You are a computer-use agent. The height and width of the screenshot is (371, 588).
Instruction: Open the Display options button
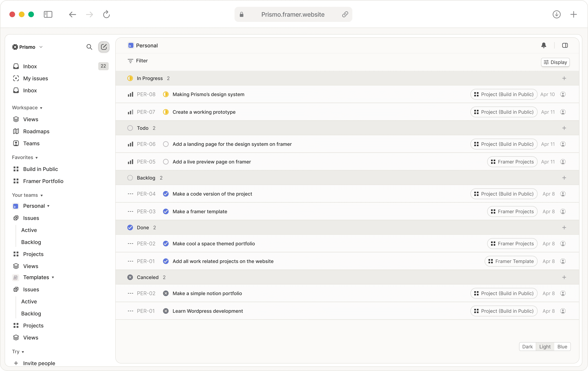pyautogui.click(x=555, y=62)
